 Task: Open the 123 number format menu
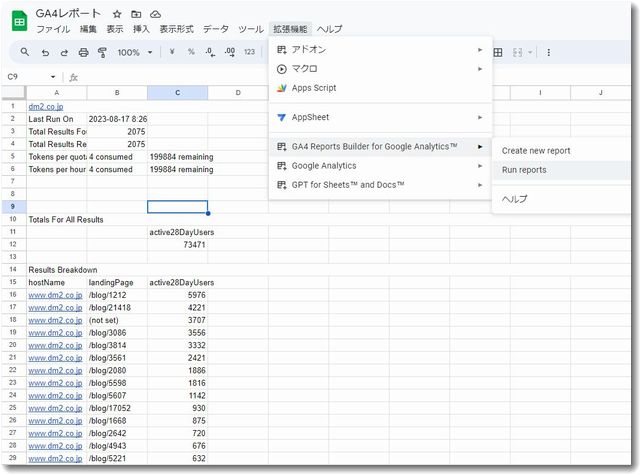[x=249, y=52]
